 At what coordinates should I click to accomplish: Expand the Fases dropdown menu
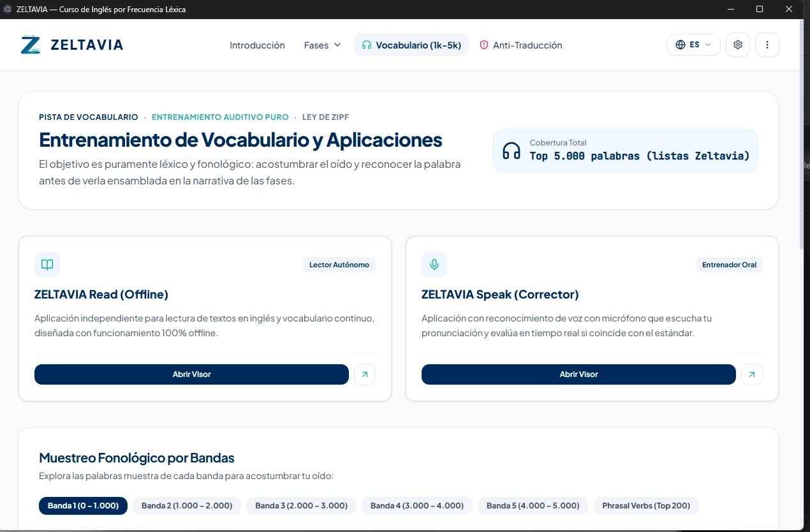[323, 45]
